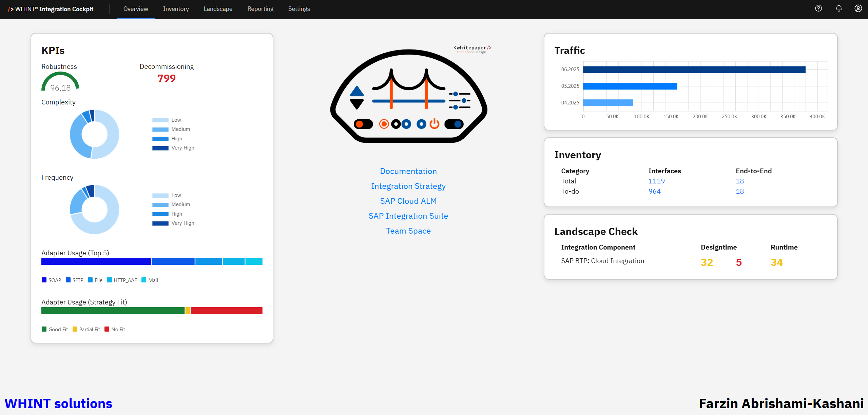Toggle the No Fit legend entry
Viewport: 868px width, 415px height.
tap(115, 329)
